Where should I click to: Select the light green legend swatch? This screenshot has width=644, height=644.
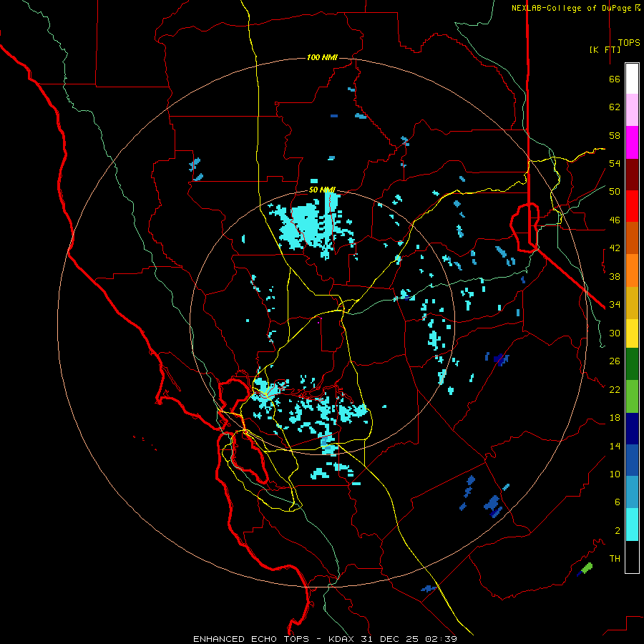click(632, 396)
